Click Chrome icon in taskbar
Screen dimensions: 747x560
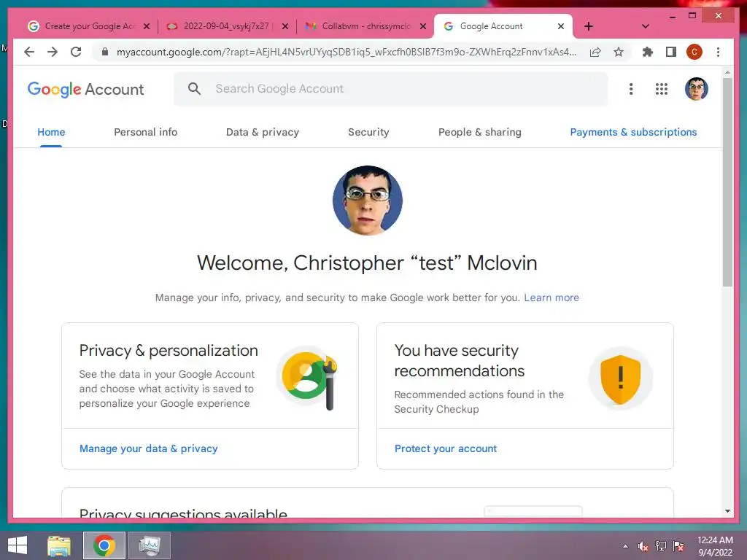coord(104,545)
